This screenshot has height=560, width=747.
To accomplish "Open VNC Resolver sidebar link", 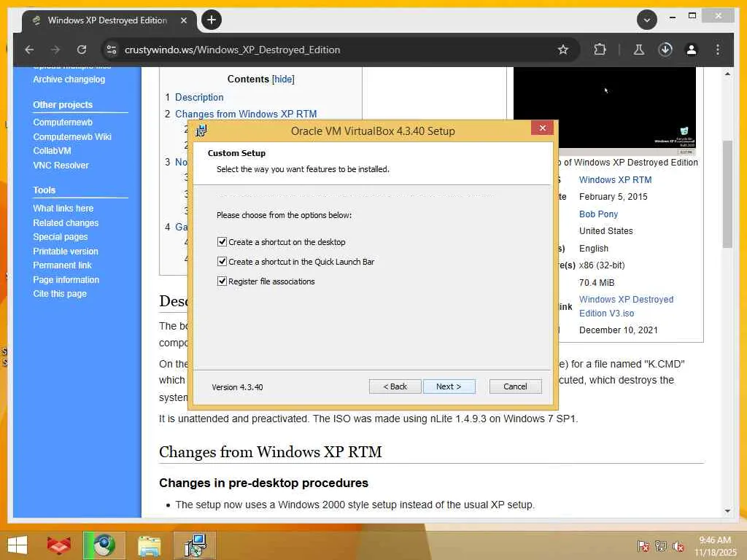I will [61, 166].
